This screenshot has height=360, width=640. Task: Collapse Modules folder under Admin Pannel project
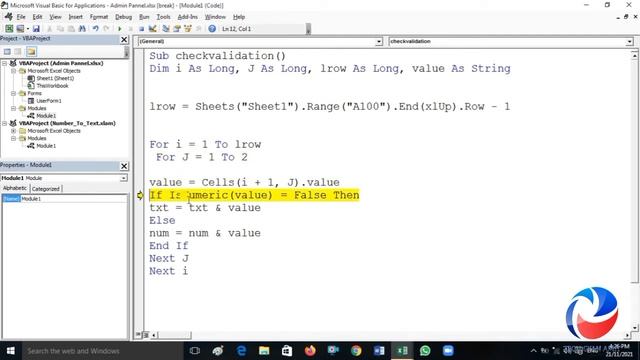click(13, 108)
